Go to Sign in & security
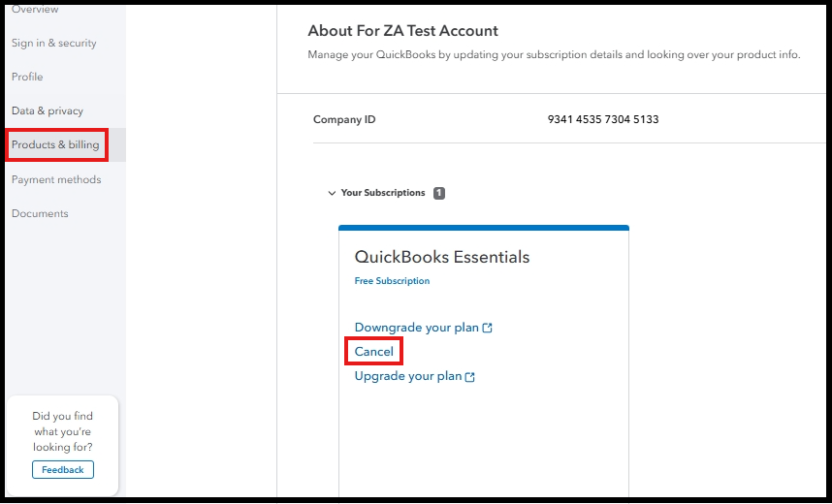The width and height of the screenshot is (832, 504). pyautogui.click(x=53, y=44)
